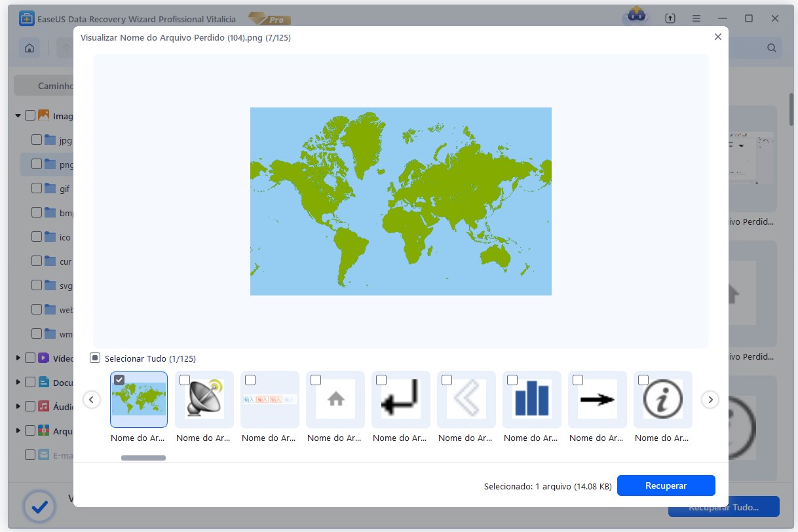This screenshot has height=532, width=798.
Task: Check the return arrow thumbnail checkbox
Action: point(381,380)
